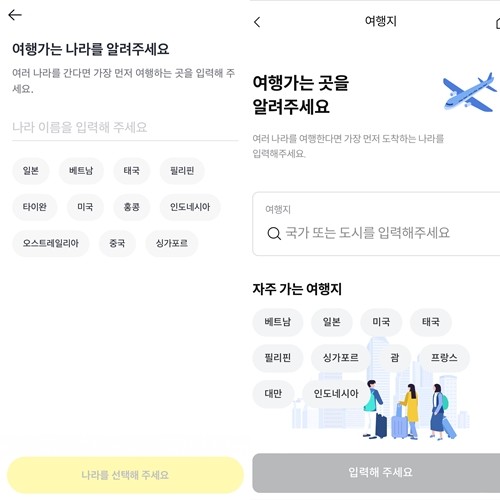The image size is (500, 500).
Task: Tap the search magnifier icon in 여행지 field
Action: [x=274, y=233]
